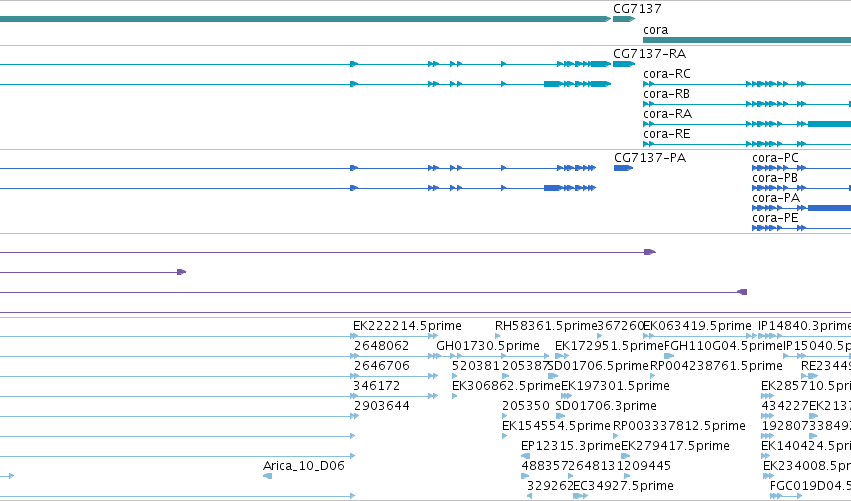Click the cora-PC protein label
Screen dimensions: 851x501
[x=776, y=158]
